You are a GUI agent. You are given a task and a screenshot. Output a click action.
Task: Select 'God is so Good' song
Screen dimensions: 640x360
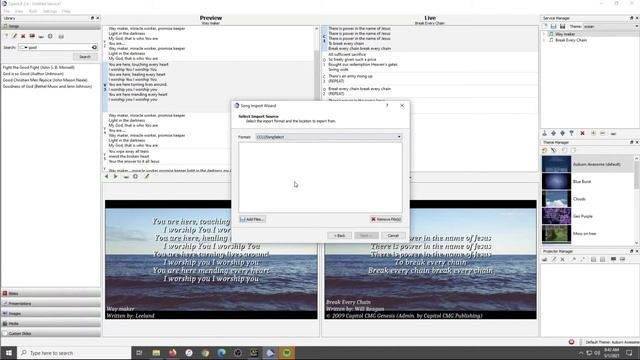[33, 74]
